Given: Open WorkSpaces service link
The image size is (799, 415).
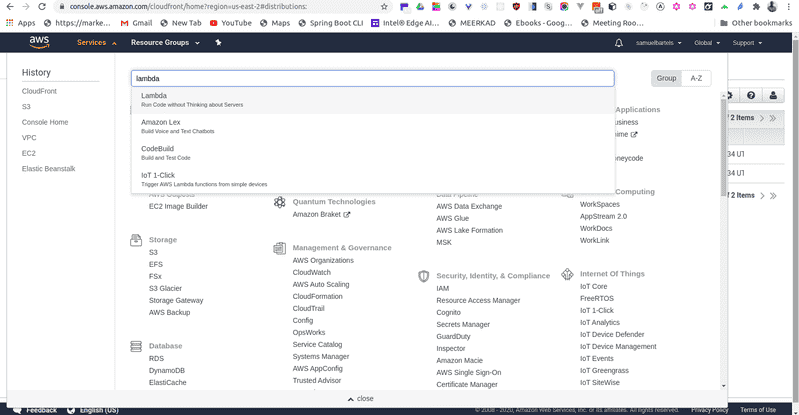Looking at the screenshot, I should pos(600,204).
